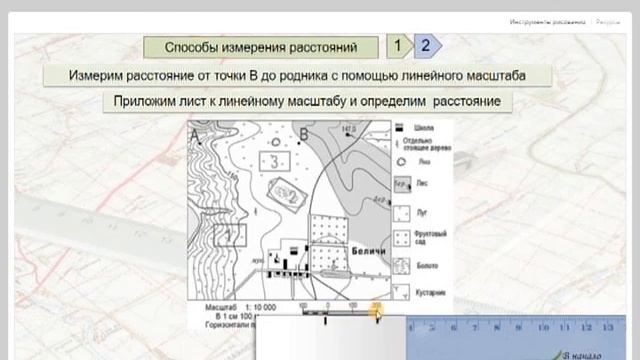640x360 pixels.
Task: Click the «Измерим расстояние от точки В» instruction
Action: 297,76
